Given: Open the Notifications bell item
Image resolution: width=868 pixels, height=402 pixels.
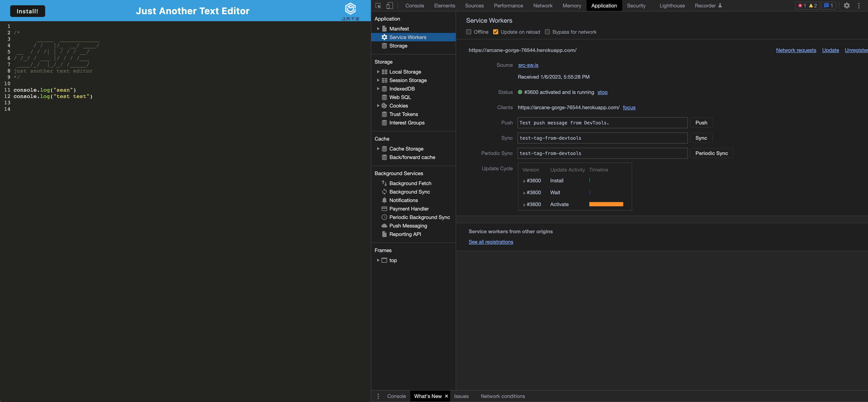Looking at the screenshot, I should click(x=403, y=200).
